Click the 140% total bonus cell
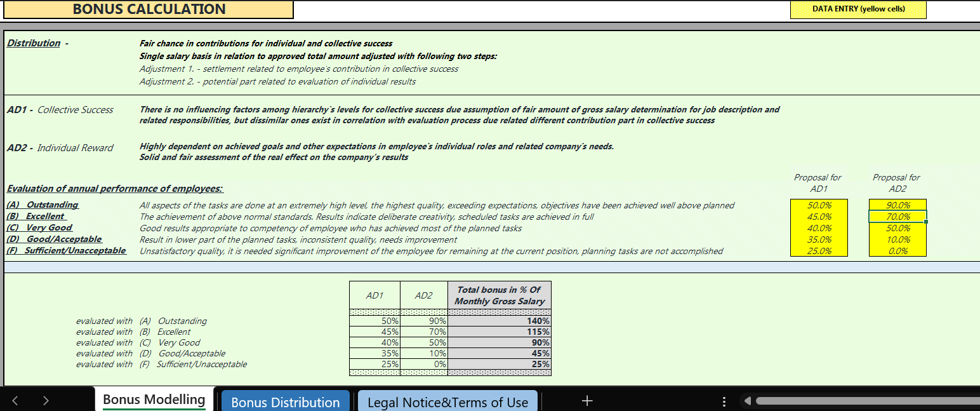The image size is (980, 411). [499, 321]
